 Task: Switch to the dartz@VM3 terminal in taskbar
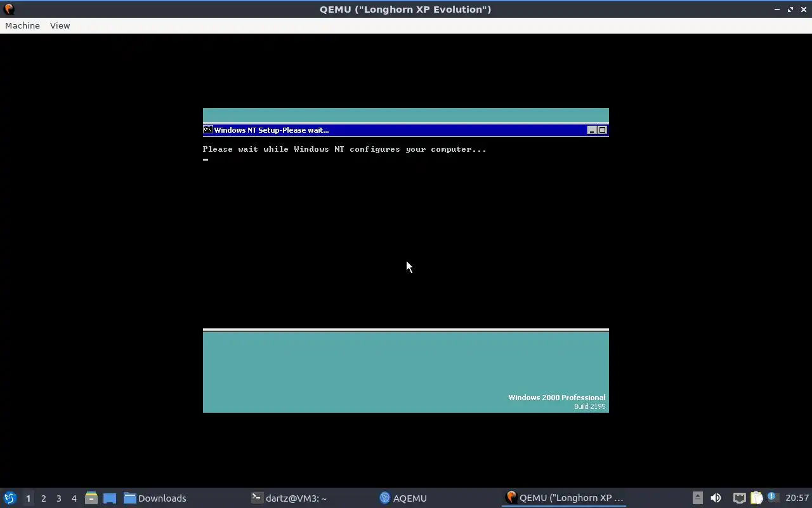289,498
